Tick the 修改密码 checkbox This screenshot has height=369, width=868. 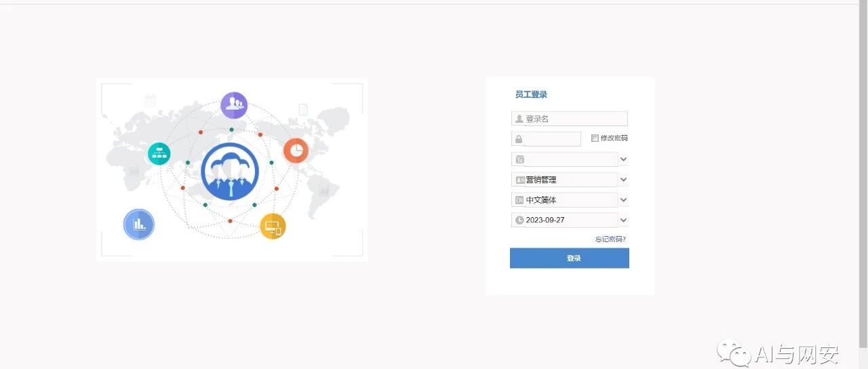[x=595, y=138]
